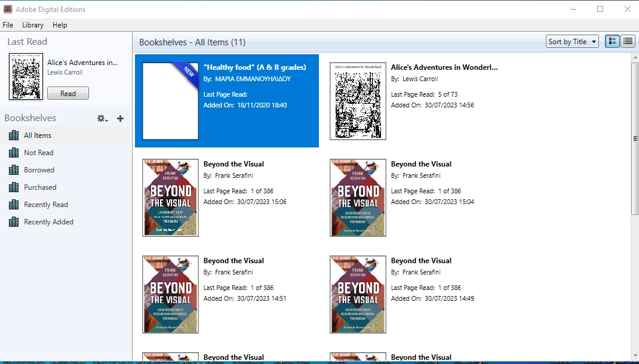Image resolution: width=639 pixels, height=364 pixels.
Task: Switch to list view
Action: click(x=628, y=42)
